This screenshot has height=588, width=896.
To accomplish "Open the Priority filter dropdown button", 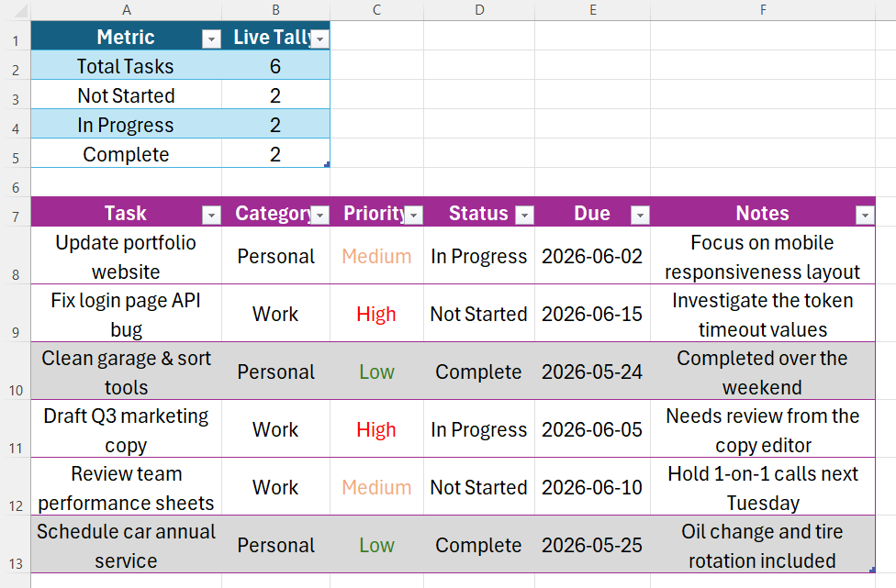I will 414,216.
